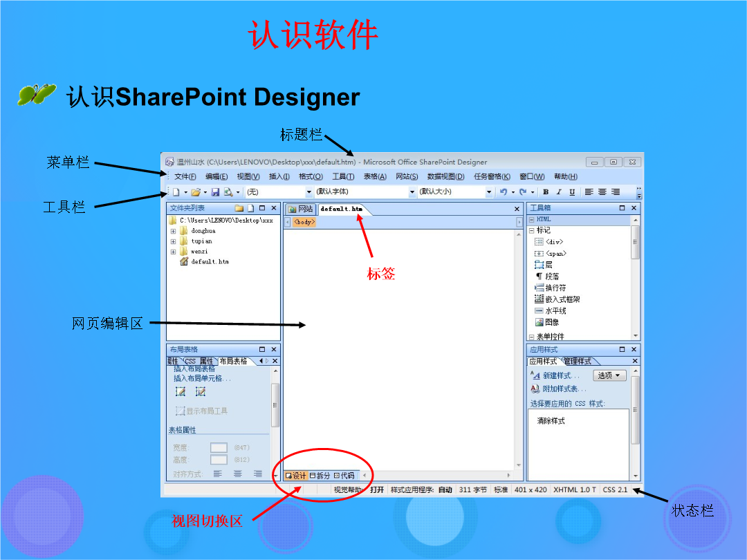Open the 默认字体 font dropdown
This screenshot has width=747, height=560.
pos(365,192)
